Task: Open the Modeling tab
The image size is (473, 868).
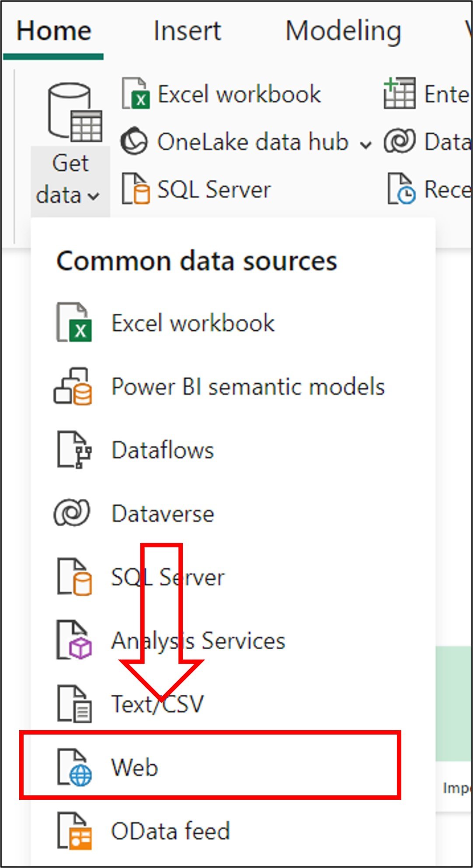Action: coord(344,31)
